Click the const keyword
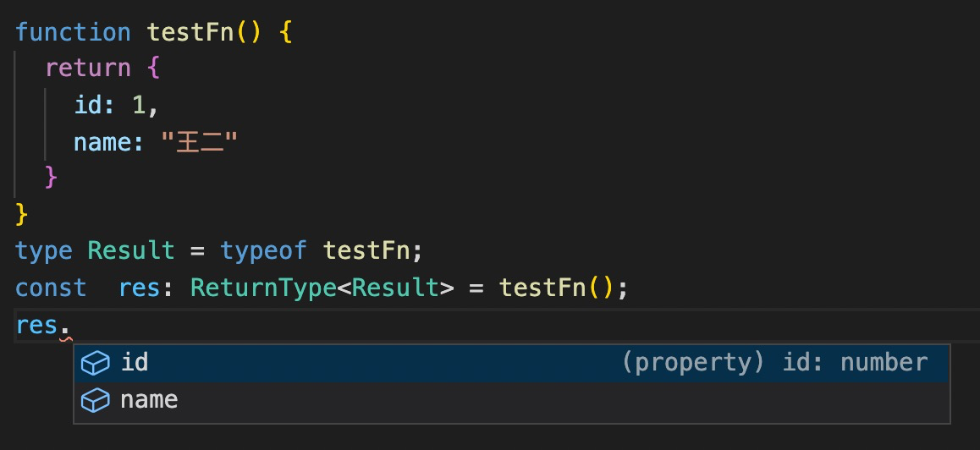Viewport: 980px width, 450px height. (51, 288)
